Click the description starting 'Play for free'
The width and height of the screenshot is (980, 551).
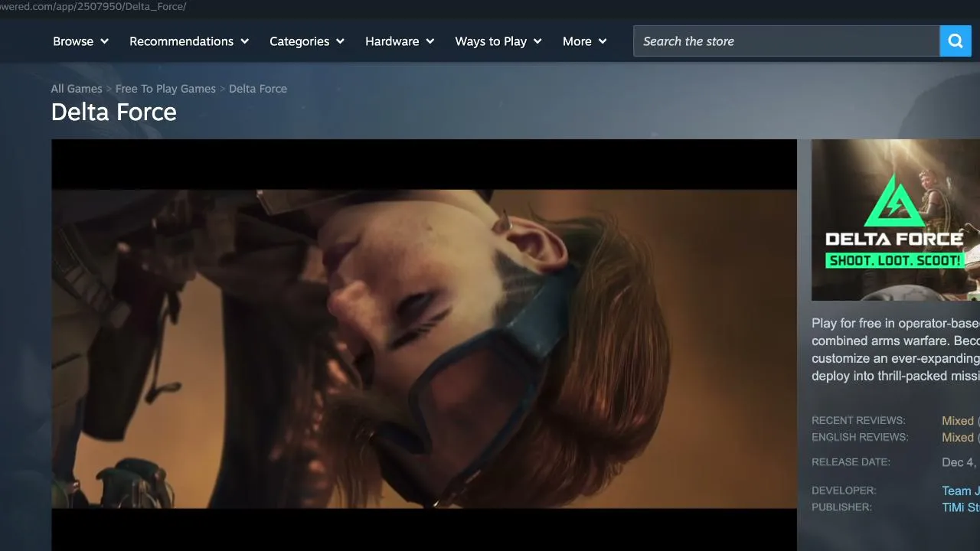coord(896,350)
